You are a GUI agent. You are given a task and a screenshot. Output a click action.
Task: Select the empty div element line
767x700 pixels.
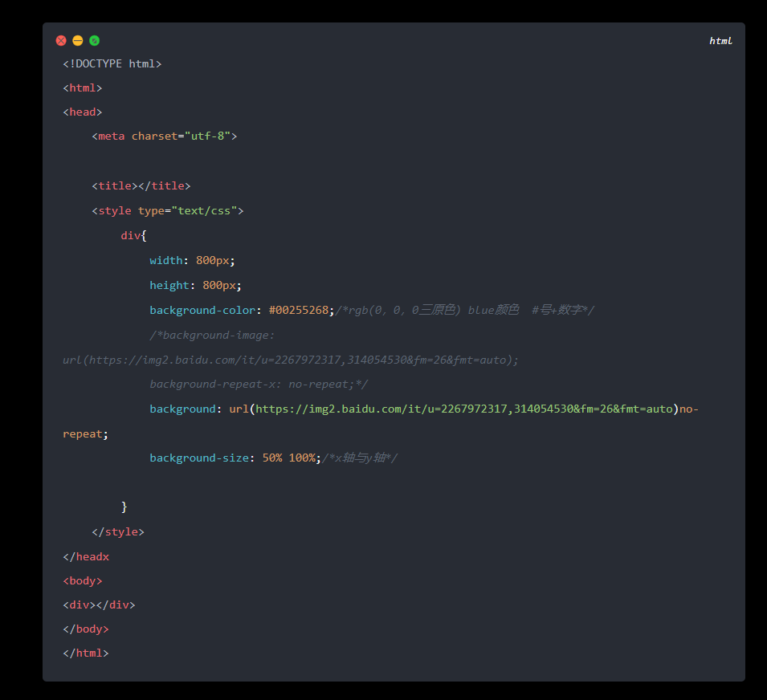point(100,605)
